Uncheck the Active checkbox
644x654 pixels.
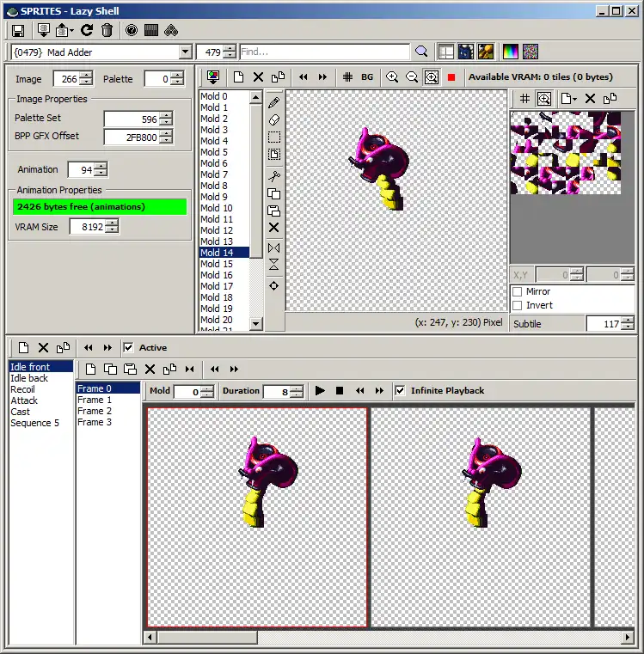[129, 347]
